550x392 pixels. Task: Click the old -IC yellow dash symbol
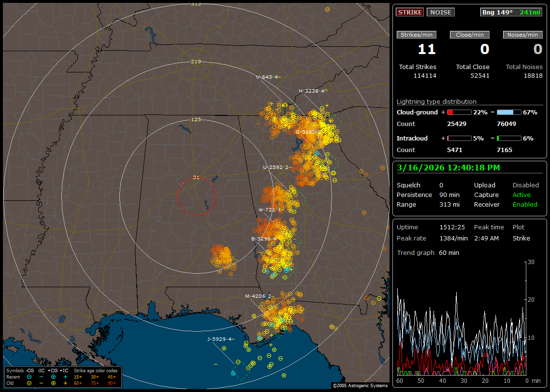42,383
